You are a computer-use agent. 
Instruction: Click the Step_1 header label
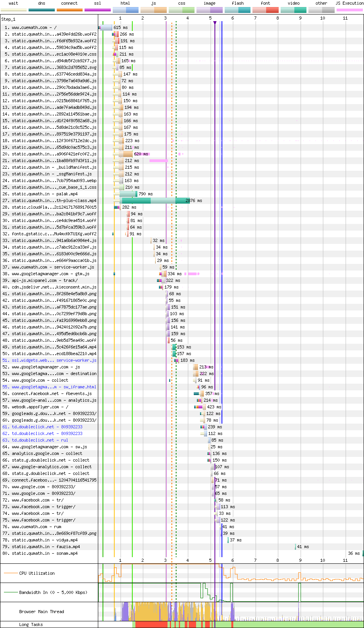tap(8, 19)
